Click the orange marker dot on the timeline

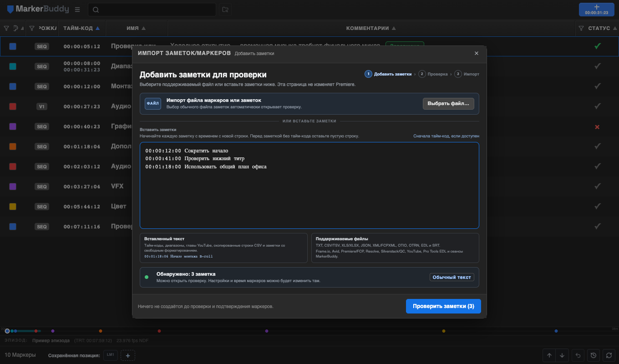click(x=101, y=331)
